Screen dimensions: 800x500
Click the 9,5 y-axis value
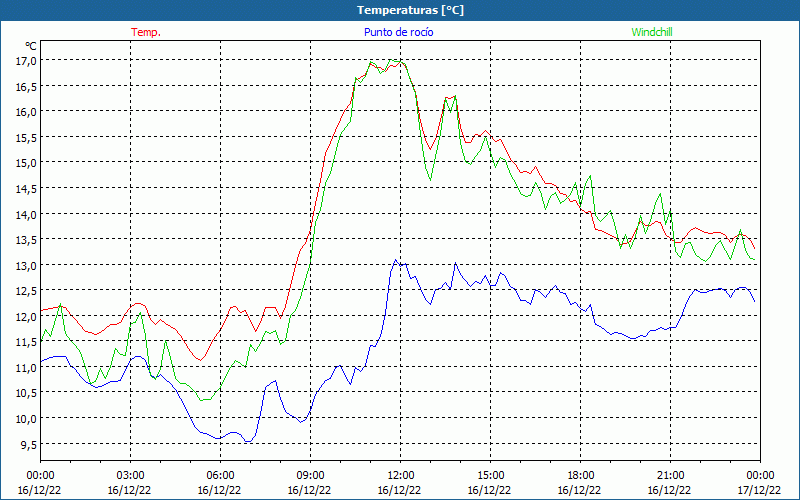[29, 444]
